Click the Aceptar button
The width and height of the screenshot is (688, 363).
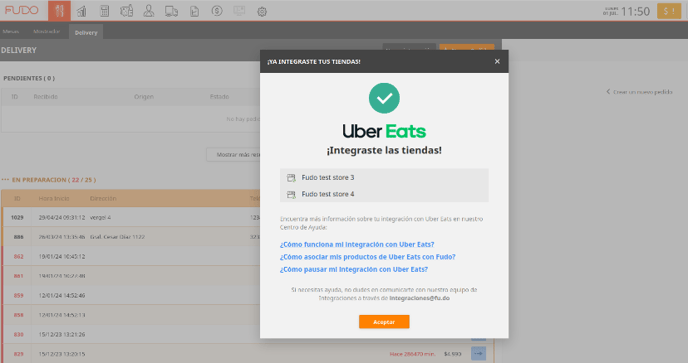pyautogui.click(x=384, y=322)
